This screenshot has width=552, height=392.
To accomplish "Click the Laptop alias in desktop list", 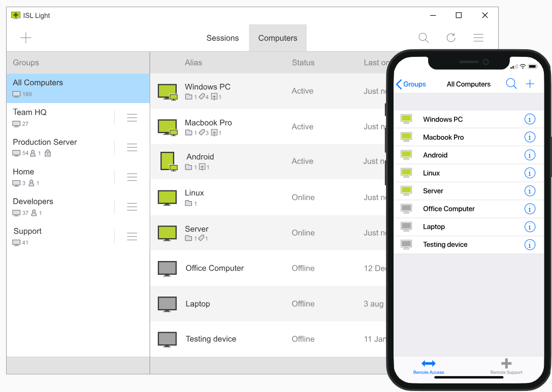I will click(x=198, y=304).
